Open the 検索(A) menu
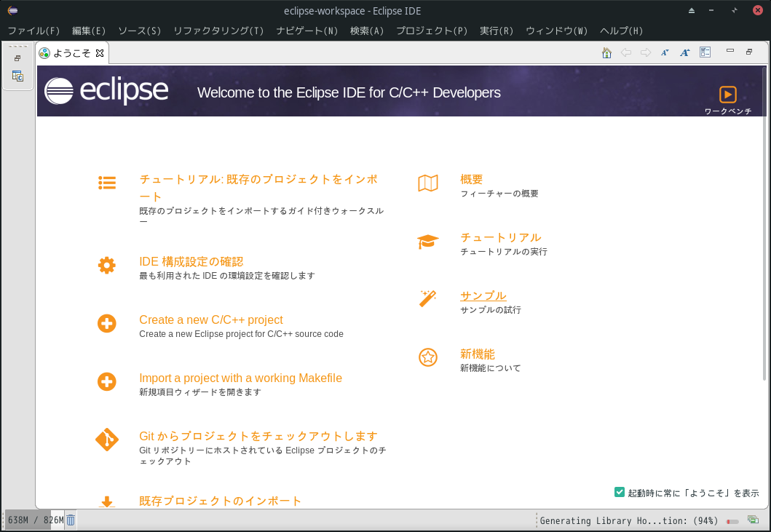The width and height of the screenshot is (771, 532). (366, 31)
